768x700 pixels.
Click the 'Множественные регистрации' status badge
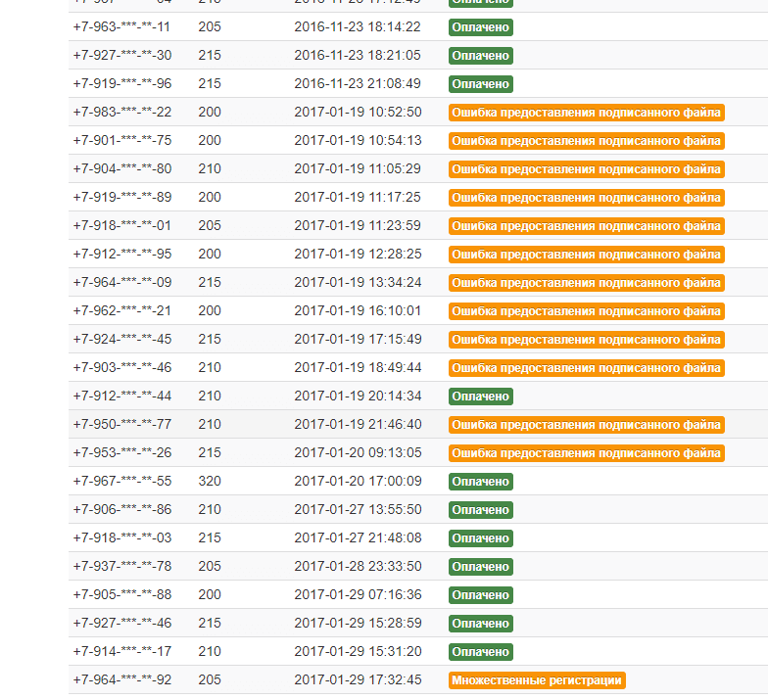(x=537, y=680)
